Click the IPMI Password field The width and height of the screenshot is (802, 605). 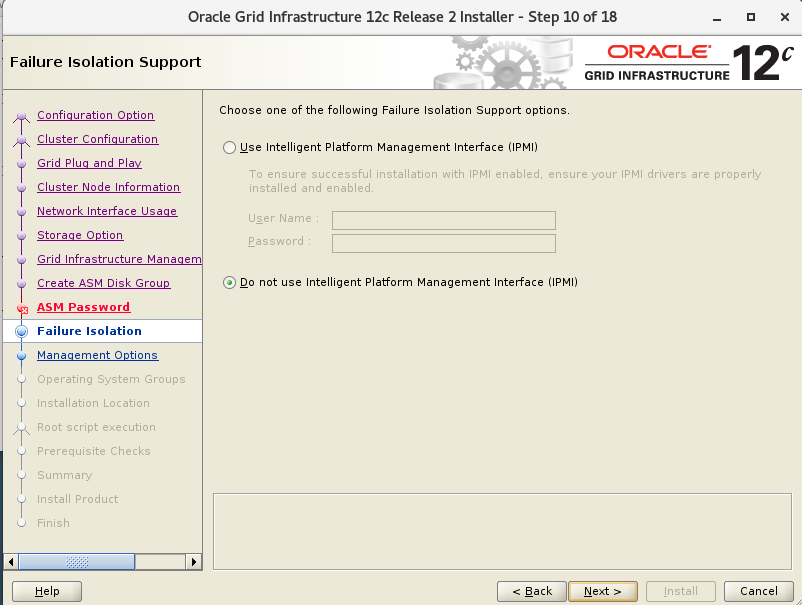pyautogui.click(x=443, y=243)
